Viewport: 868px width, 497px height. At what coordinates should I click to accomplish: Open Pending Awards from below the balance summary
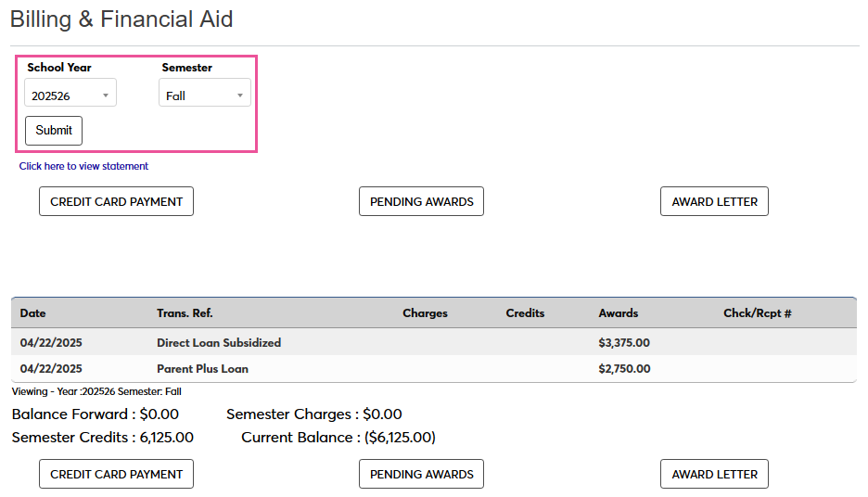(x=421, y=474)
